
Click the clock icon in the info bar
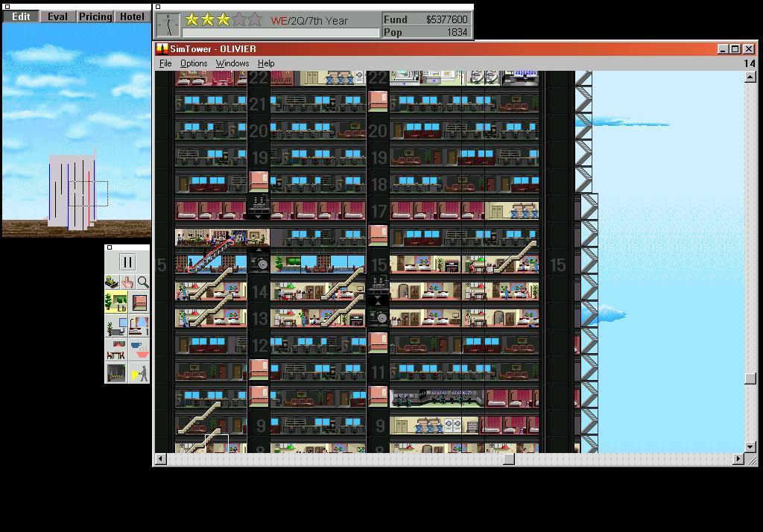(168, 25)
